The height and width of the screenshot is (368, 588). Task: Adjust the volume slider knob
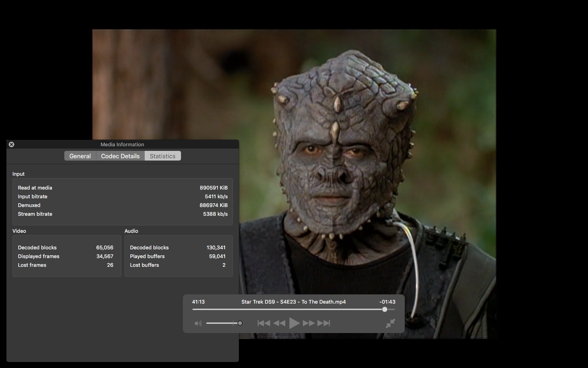240,323
